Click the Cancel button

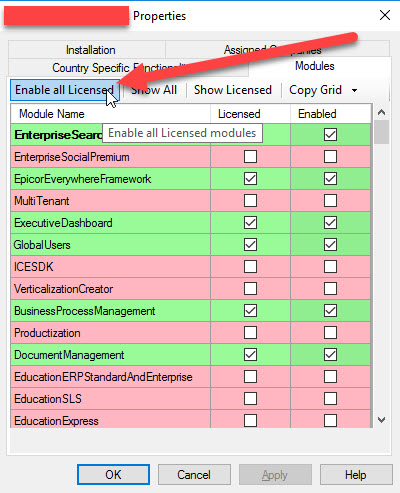coord(194,474)
